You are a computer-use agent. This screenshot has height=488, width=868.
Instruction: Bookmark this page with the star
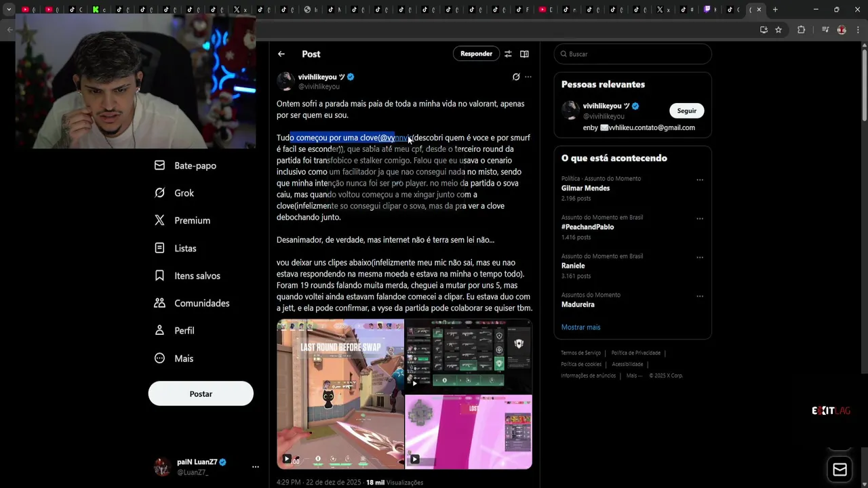(x=778, y=30)
